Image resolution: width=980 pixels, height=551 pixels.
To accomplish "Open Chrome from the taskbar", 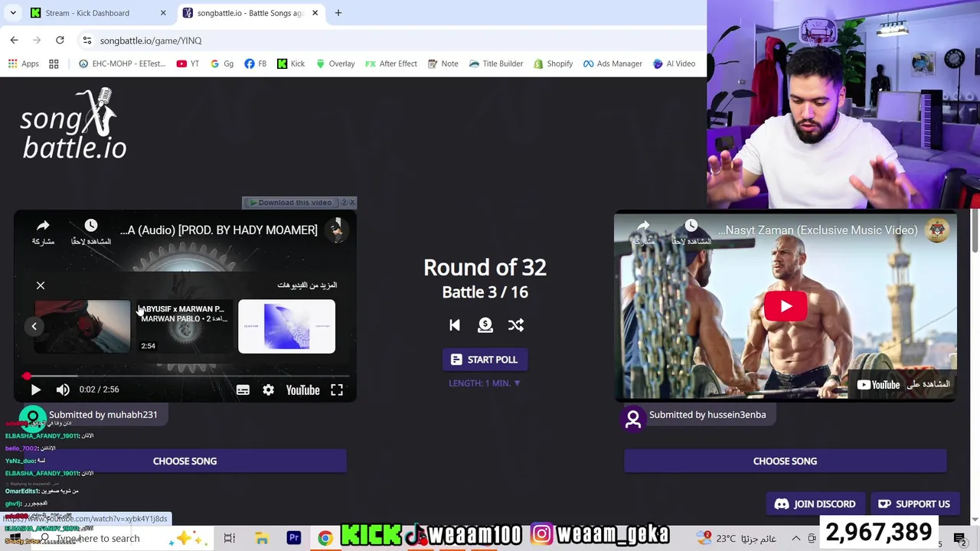I will click(x=325, y=538).
